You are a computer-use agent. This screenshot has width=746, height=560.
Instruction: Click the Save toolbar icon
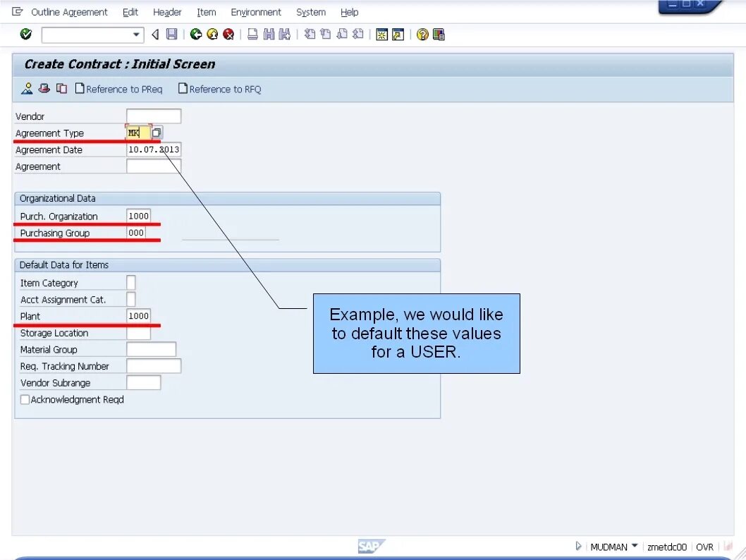171,34
